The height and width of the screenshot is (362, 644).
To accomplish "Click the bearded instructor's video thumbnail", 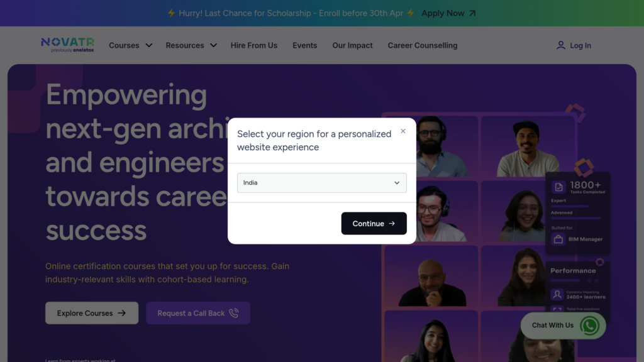I will click(x=431, y=146).
